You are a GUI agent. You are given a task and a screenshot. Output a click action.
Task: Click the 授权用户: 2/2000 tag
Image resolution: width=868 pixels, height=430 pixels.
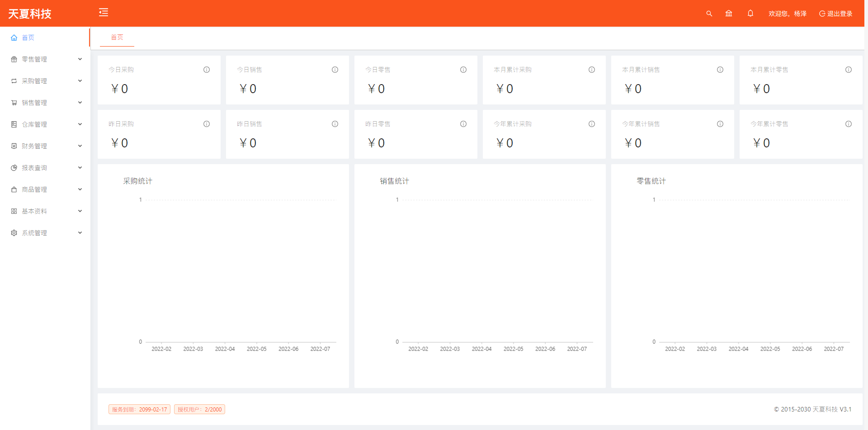coord(199,409)
